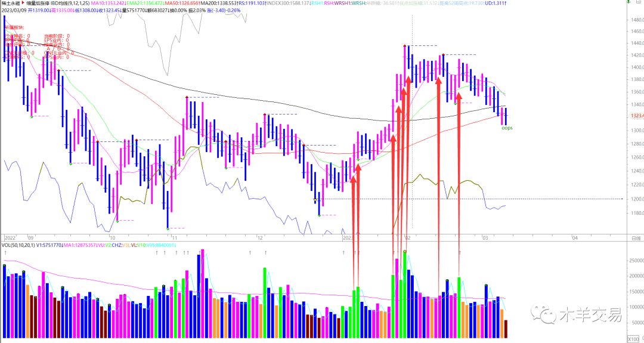Click the 低点后涨幅:31.532 label
The height and width of the screenshot is (343, 644).
pos(419,4)
